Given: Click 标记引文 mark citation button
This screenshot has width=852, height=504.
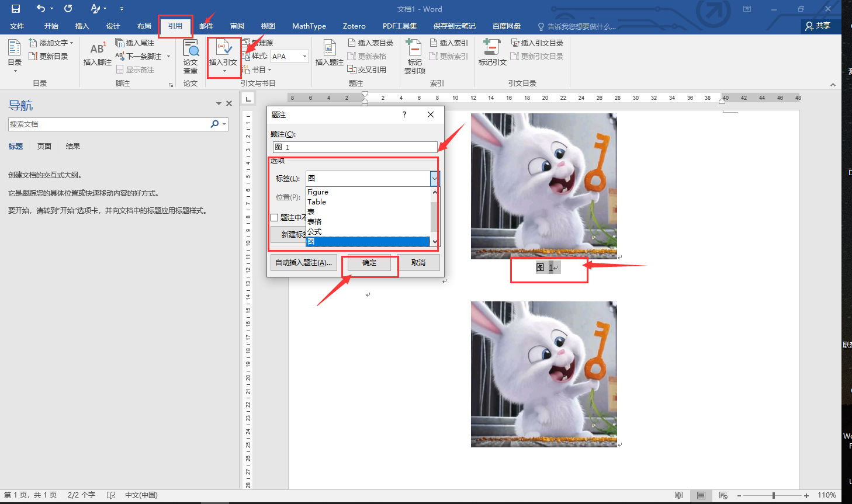Looking at the screenshot, I should [492, 53].
